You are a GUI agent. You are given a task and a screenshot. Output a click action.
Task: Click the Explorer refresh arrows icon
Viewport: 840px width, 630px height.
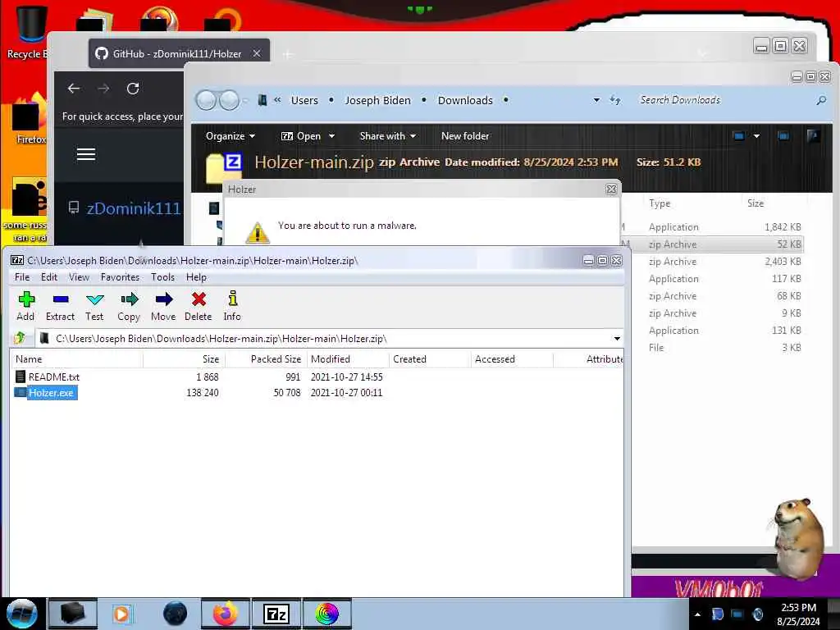point(615,100)
